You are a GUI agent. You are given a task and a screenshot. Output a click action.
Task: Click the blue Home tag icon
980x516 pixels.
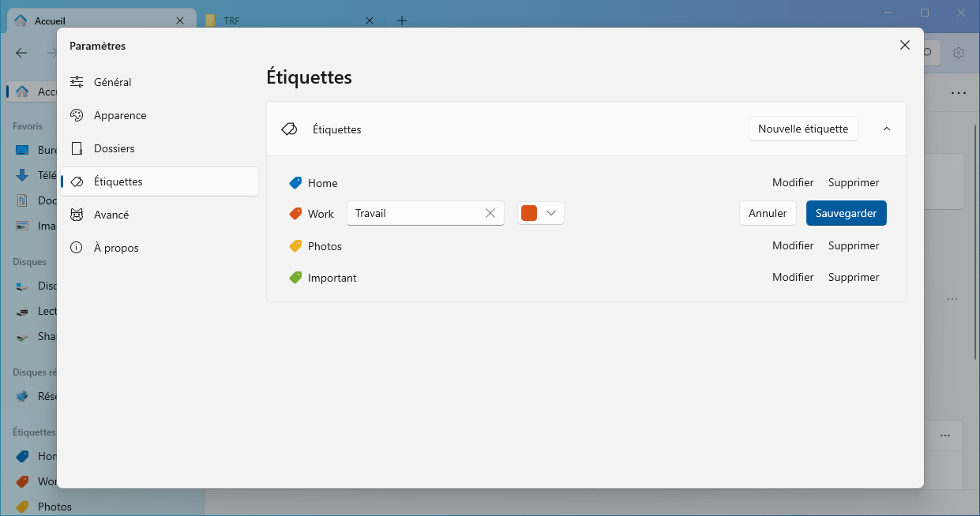point(295,182)
